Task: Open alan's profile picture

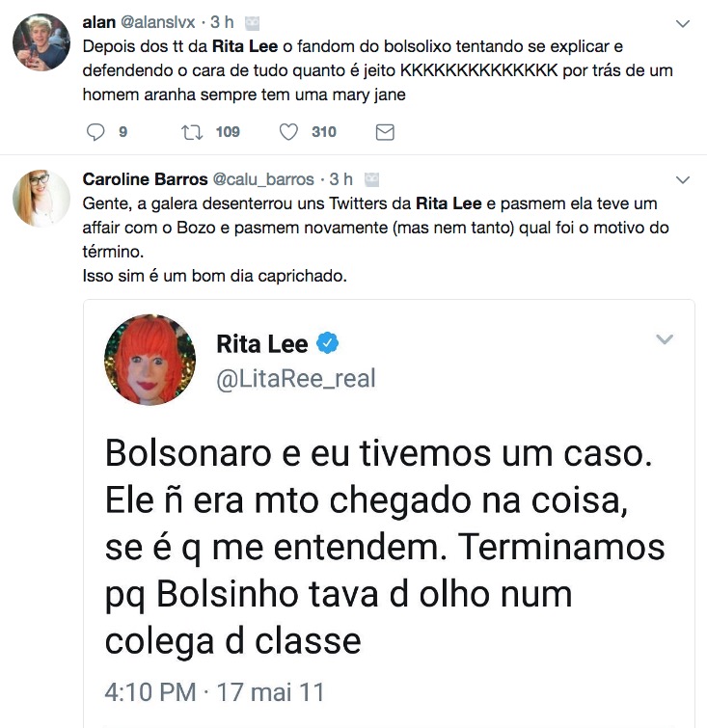Action: pos(41,41)
